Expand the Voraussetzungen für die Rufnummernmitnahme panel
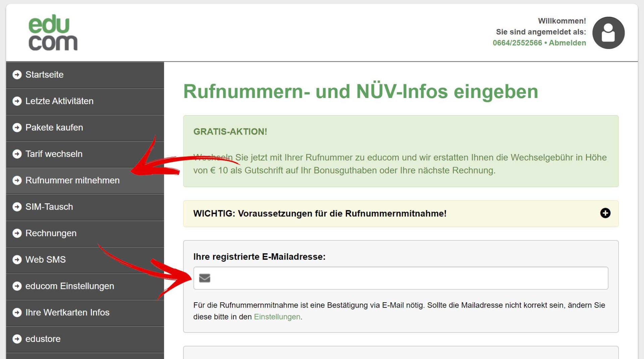The height and width of the screenshot is (359, 644). (x=605, y=213)
